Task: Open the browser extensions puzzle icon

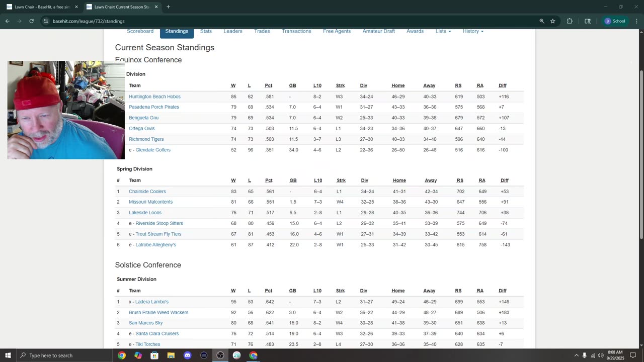Action: tap(570, 21)
